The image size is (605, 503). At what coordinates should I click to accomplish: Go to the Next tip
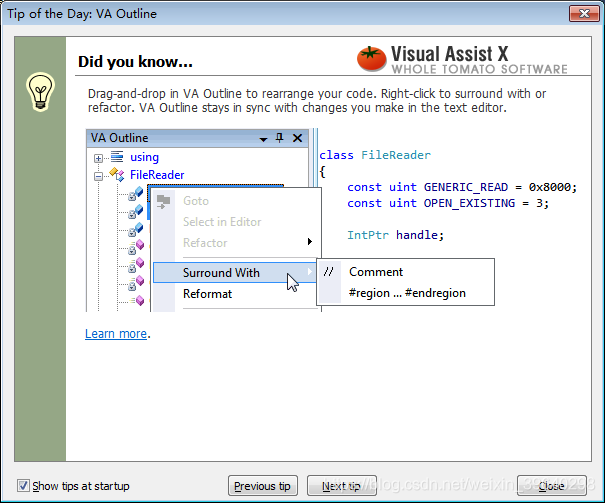click(341, 486)
